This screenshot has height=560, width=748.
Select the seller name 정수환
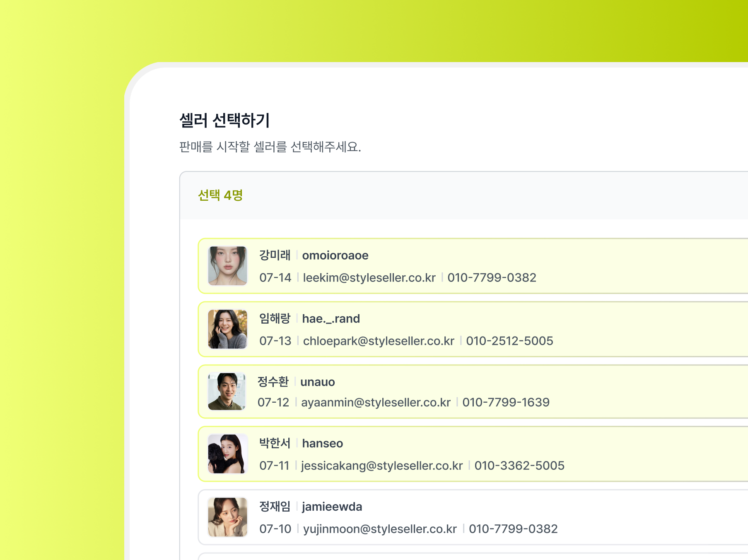pyautogui.click(x=273, y=382)
